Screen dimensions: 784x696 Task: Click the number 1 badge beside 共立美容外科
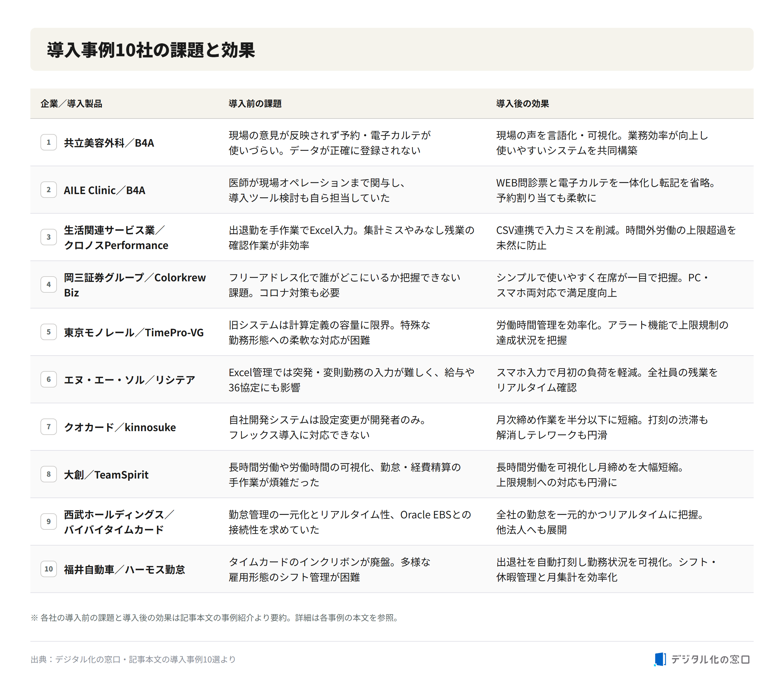(49, 142)
